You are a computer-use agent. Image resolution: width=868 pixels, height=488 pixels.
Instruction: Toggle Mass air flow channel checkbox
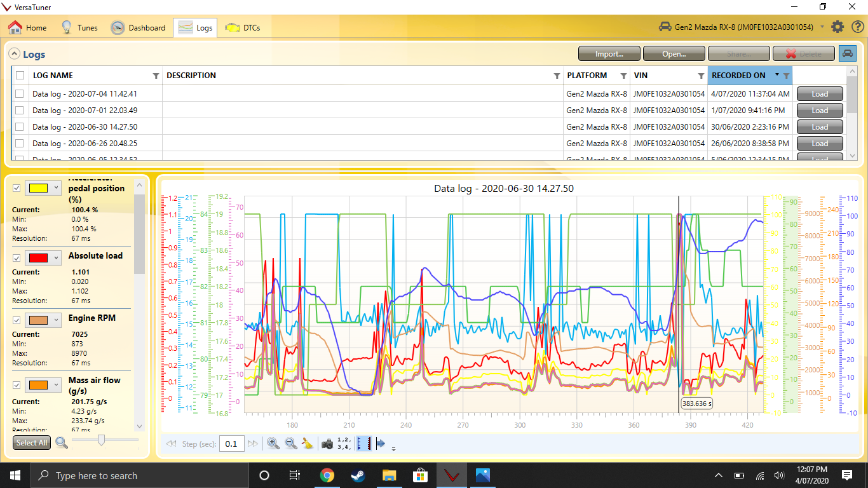point(17,385)
